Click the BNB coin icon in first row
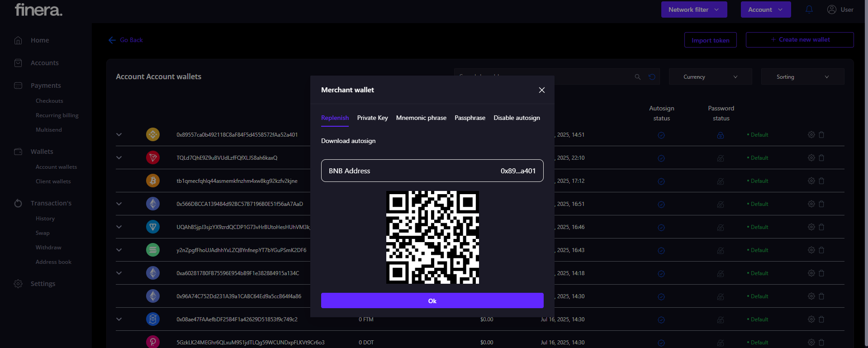This screenshot has width=868, height=348. coord(153,134)
